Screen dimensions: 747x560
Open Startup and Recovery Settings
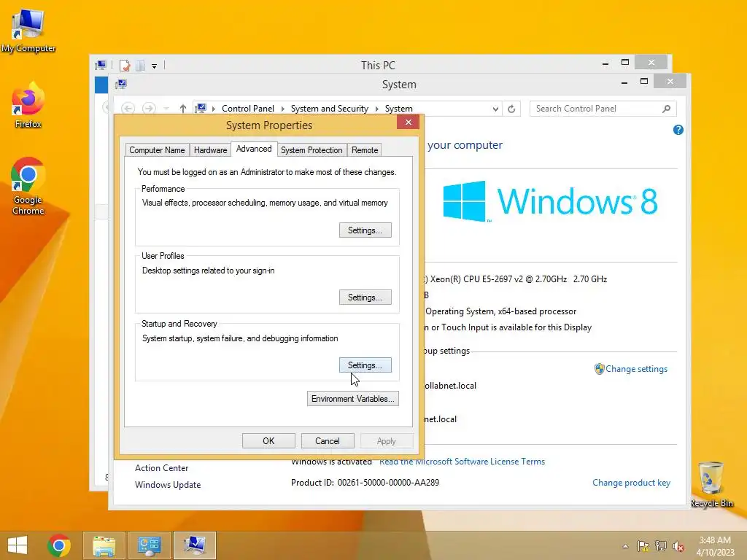tap(365, 365)
